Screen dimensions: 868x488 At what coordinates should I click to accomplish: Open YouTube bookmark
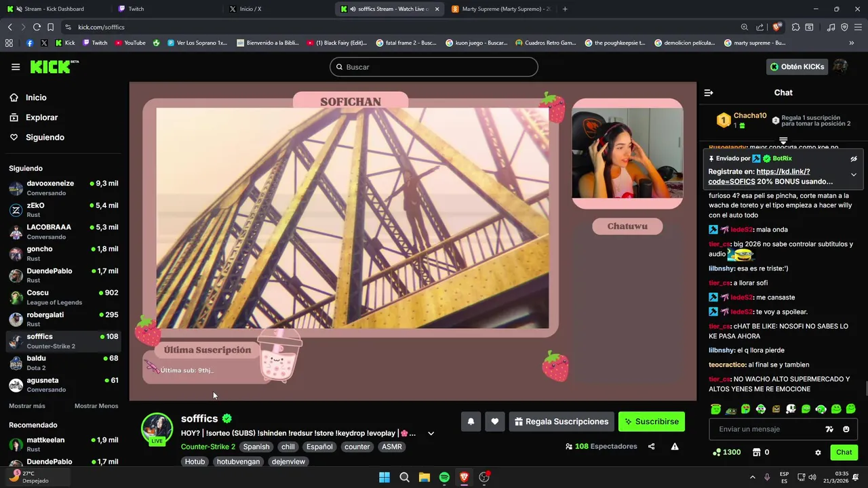pyautogui.click(x=130, y=43)
